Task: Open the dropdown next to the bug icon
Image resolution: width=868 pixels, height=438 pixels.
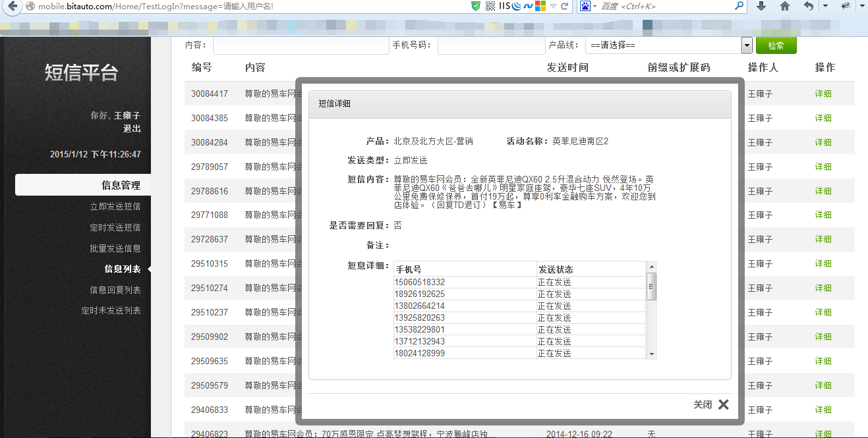Action: [x=862, y=6]
